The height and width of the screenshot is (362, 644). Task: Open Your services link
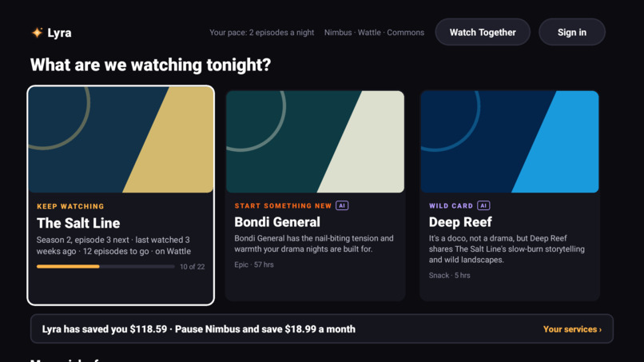[572, 329]
